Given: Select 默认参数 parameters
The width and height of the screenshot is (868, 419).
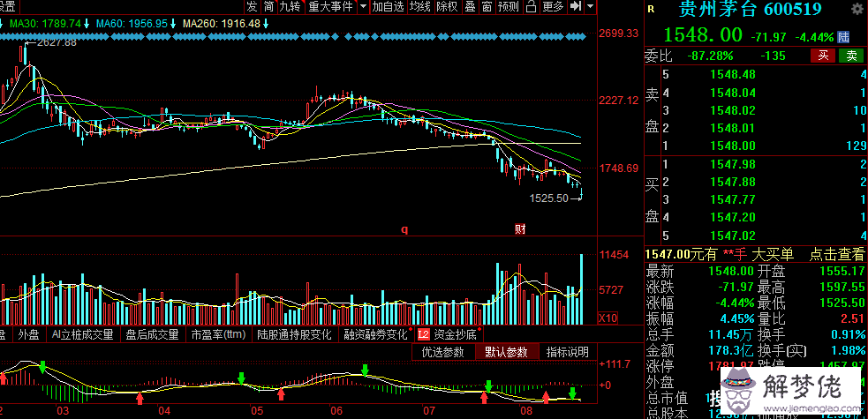Looking at the screenshot, I should click(x=507, y=352).
